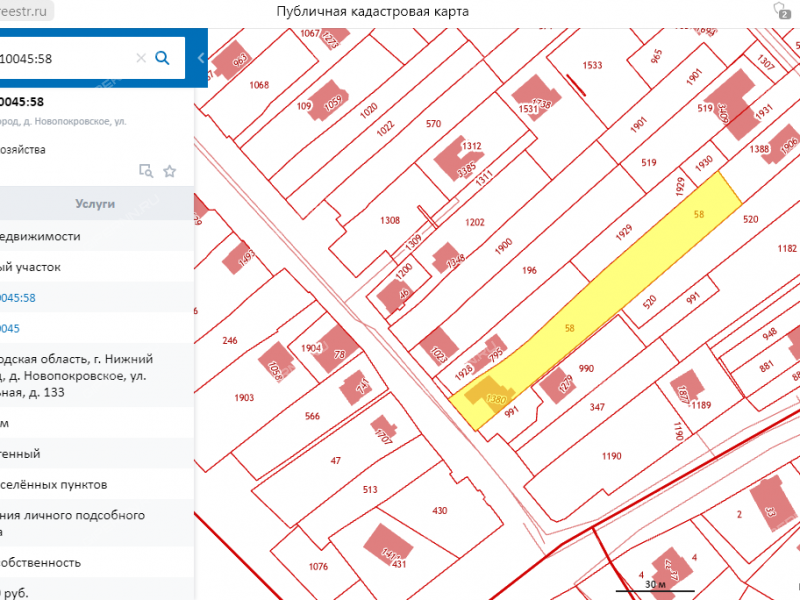Open the top-right counter icon showing 2
800x600 pixels.
coord(781,11)
